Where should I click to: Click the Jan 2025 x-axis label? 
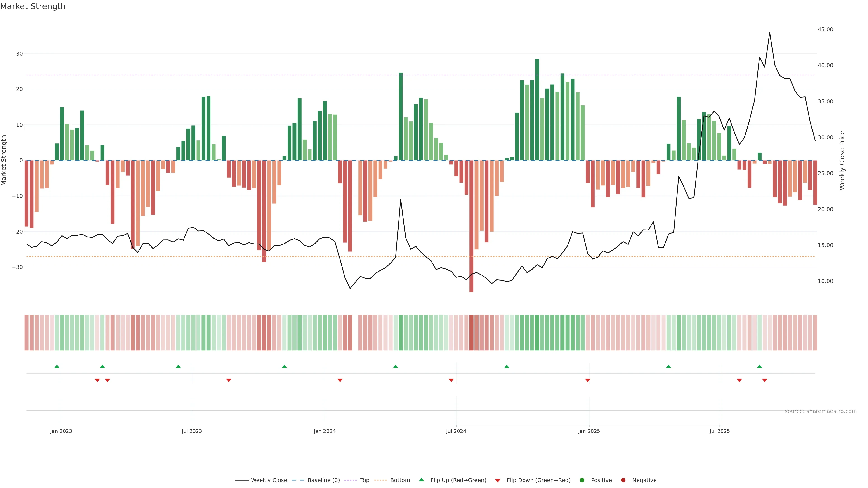589,431
